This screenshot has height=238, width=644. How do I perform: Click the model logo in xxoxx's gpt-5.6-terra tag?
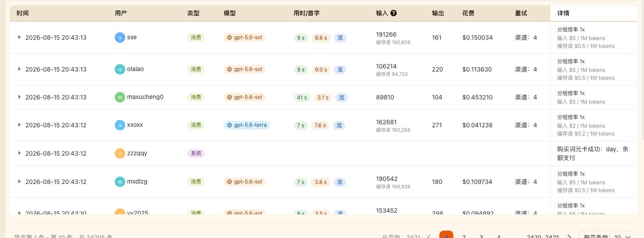(230, 125)
